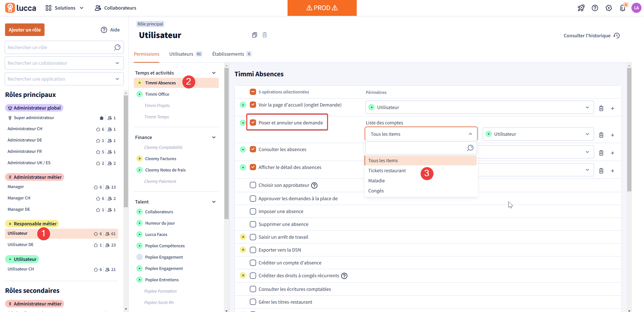
Task: Select Tous les items option in list
Action: (x=421, y=160)
